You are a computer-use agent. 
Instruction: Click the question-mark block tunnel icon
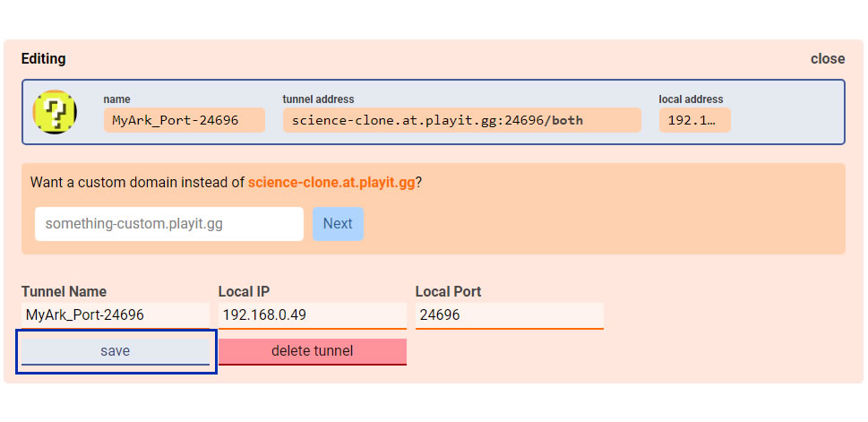55,112
